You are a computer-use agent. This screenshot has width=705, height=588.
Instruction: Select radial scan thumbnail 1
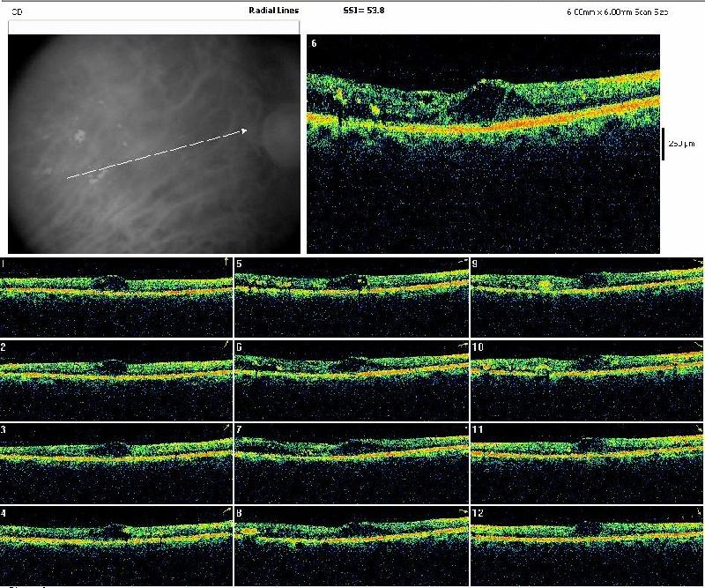point(116,296)
